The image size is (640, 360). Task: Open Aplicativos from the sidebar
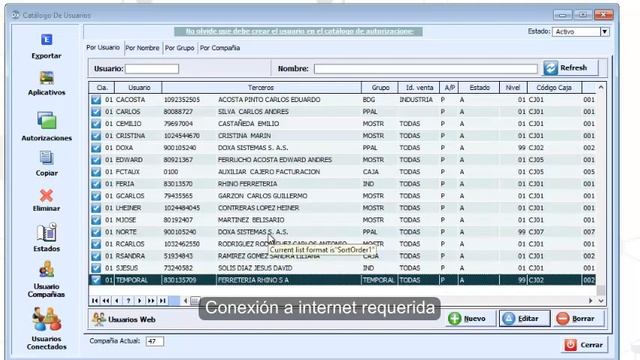point(47,78)
